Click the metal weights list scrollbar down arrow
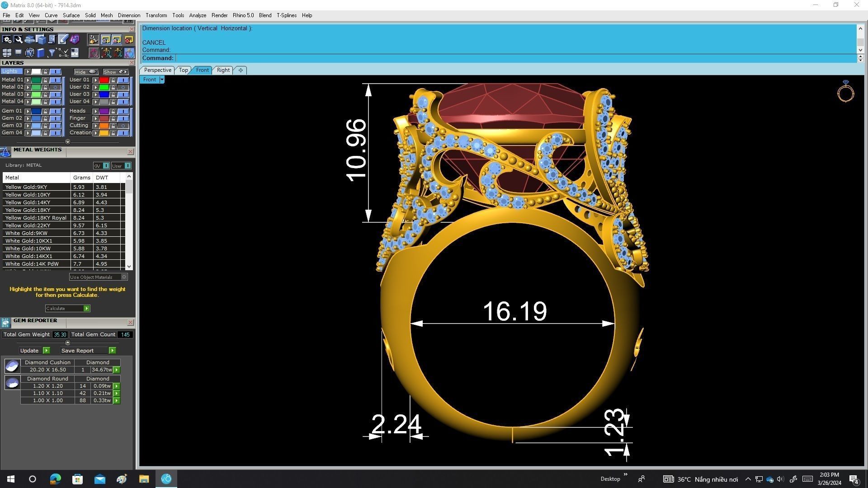Screen dimensions: 868x488 129,267
